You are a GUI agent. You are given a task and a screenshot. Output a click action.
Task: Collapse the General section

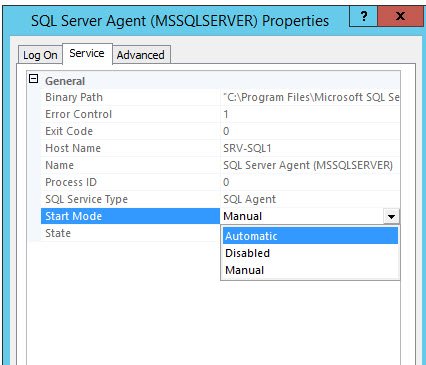tap(33, 79)
